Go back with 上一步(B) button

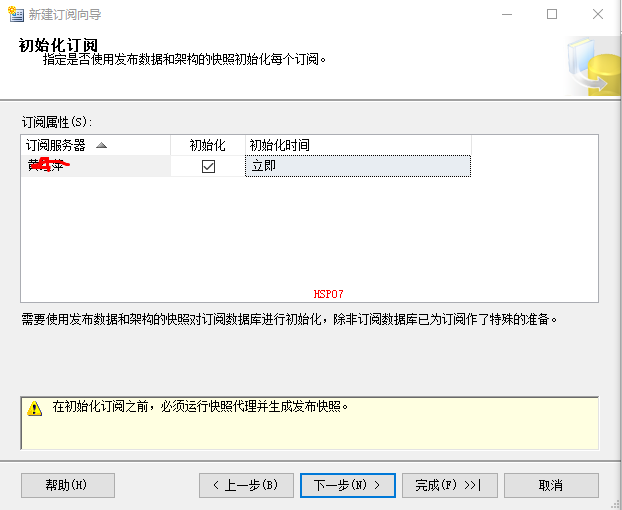(x=246, y=485)
